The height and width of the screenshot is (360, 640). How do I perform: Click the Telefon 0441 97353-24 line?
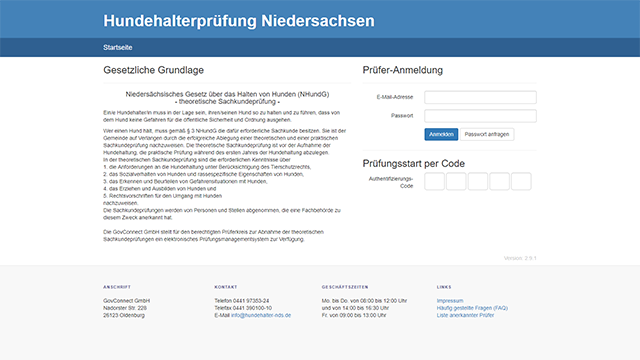pyautogui.click(x=242, y=300)
